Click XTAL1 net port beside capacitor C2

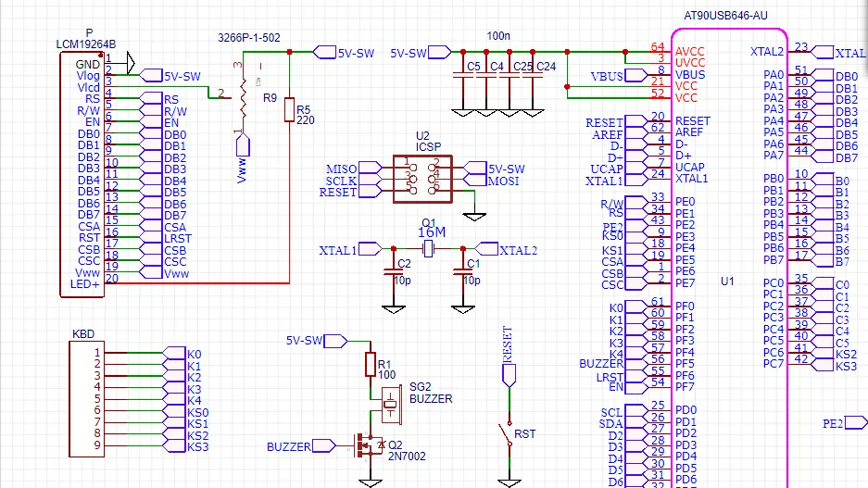pos(371,249)
